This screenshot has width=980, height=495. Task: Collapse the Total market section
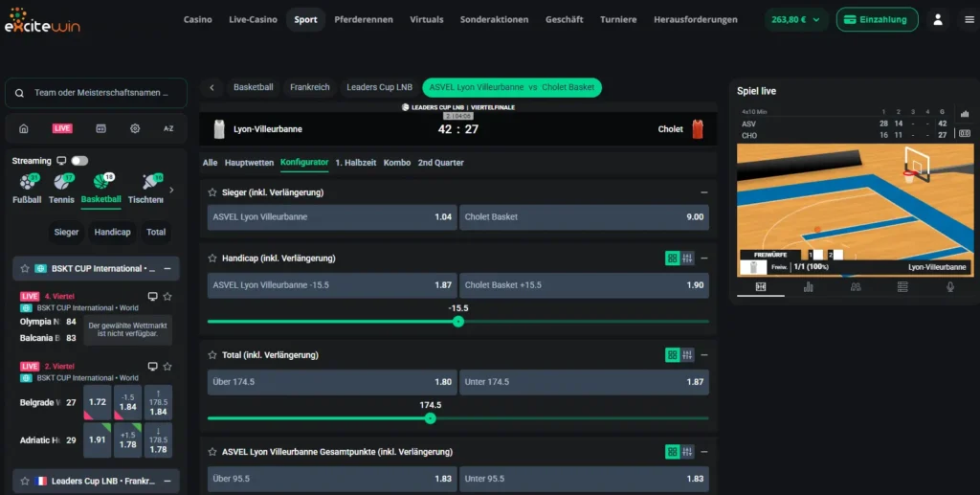point(704,355)
